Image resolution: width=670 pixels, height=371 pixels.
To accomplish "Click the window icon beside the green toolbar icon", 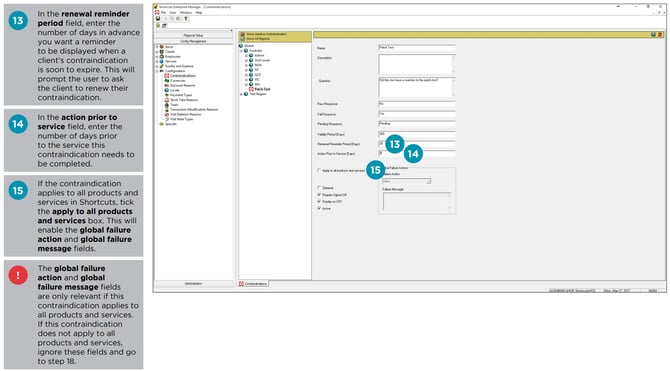I will (164, 26).
